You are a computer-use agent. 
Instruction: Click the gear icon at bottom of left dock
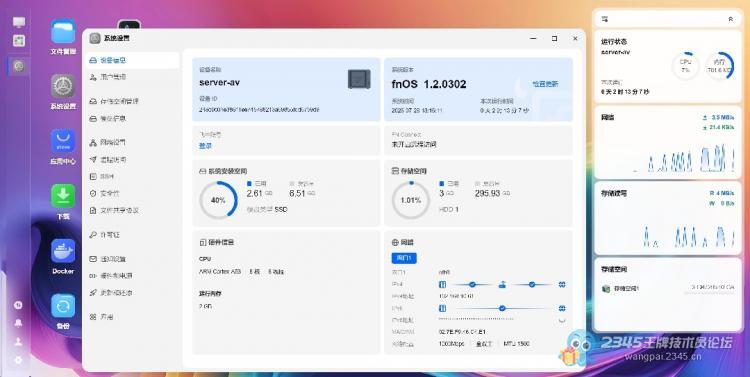[x=19, y=360]
